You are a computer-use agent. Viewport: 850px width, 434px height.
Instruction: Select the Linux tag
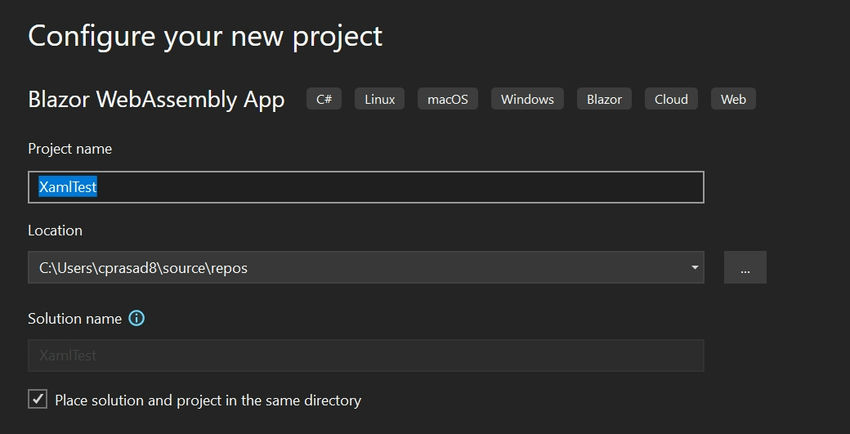click(x=379, y=99)
